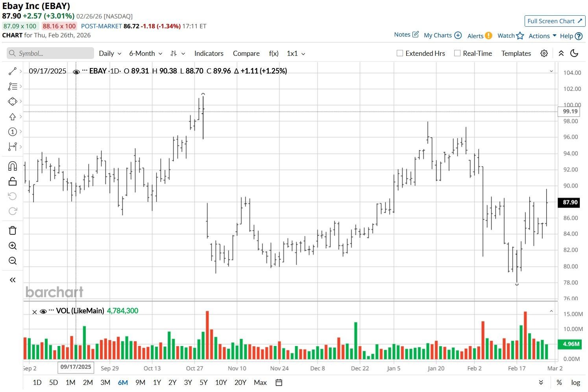
Task: Select the 3M time range
Action: [105, 383]
